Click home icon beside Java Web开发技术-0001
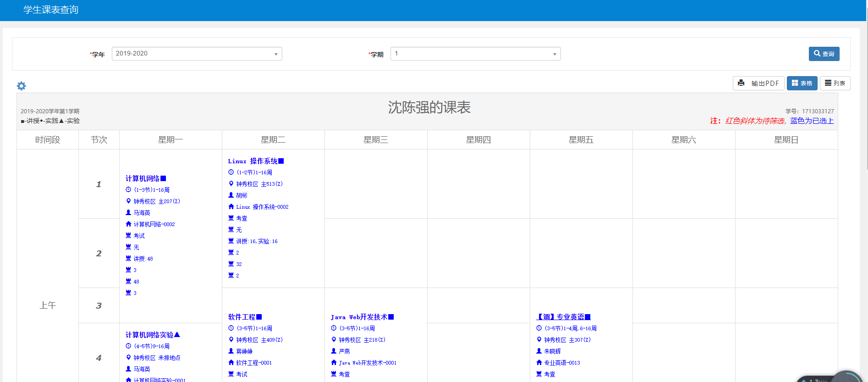Viewport: 868px width, 382px height. click(x=334, y=362)
